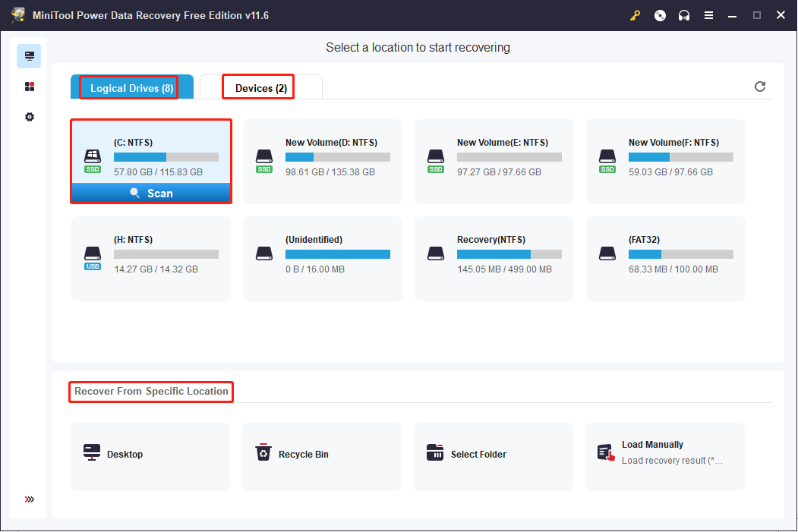Click the Scan button on C: drive
Screen dimensions: 798x532
tap(151, 194)
